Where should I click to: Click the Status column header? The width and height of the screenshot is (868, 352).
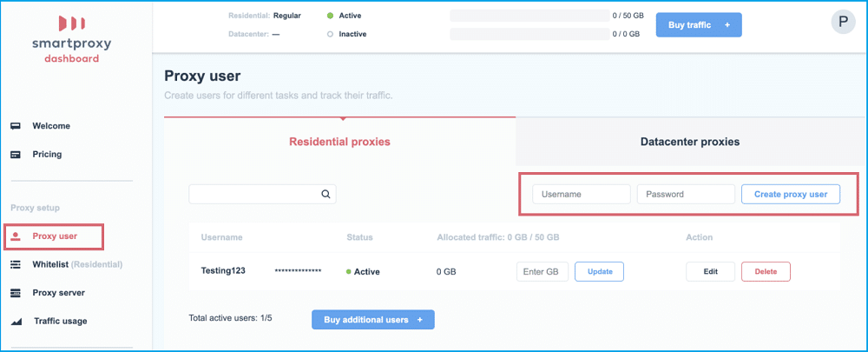pyautogui.click(x=359, y=236)
